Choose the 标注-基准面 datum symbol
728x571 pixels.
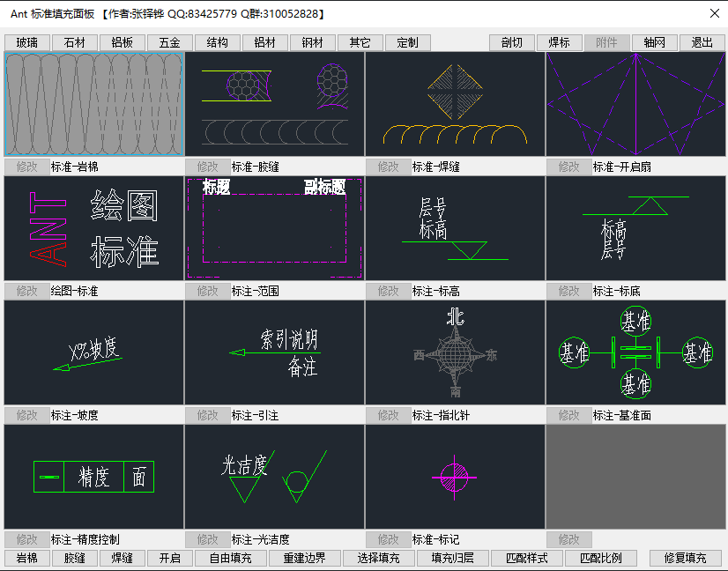tap(635, 352)
